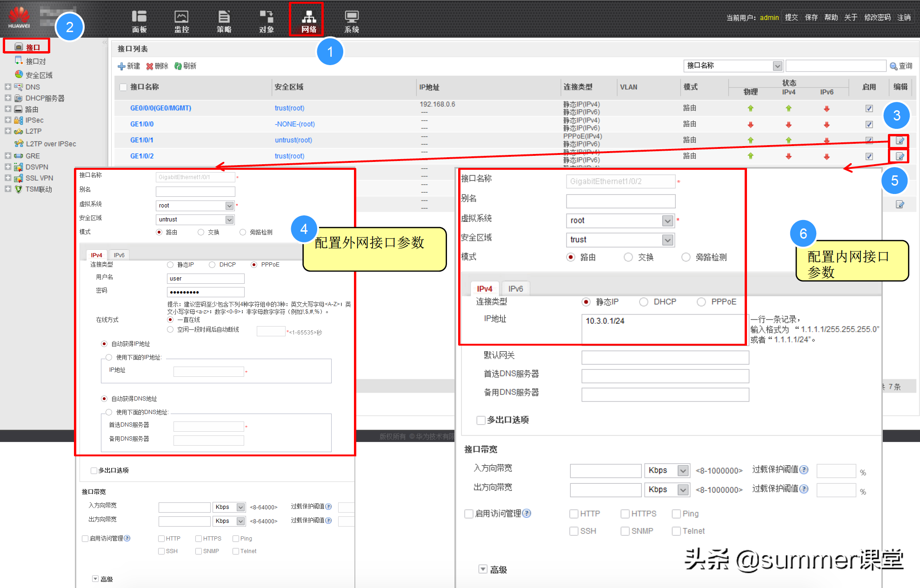Click the 新建 button to create an interface
This screenshot has width=920, height=588.
[129, 66]
